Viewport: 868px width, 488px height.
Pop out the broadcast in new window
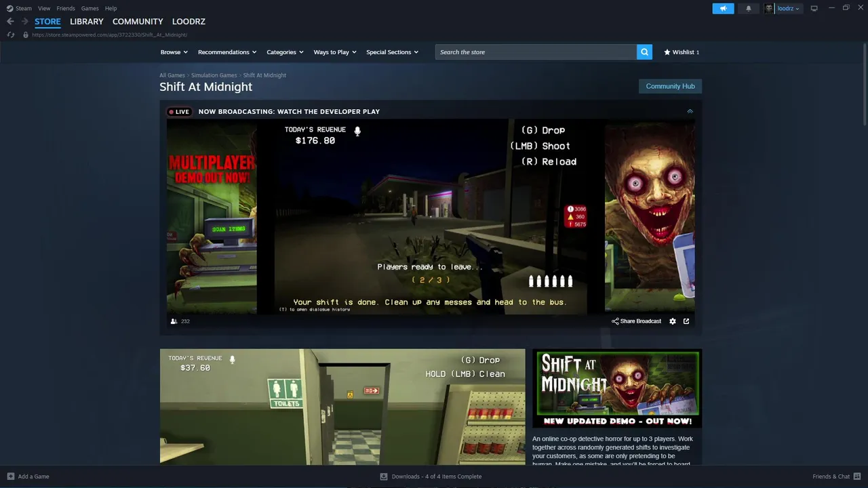[686, 321]
